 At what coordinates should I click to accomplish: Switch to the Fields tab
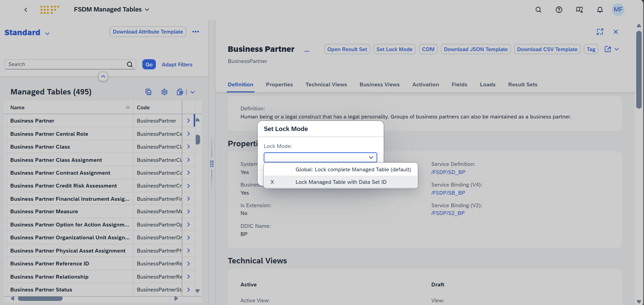[459, 85]
